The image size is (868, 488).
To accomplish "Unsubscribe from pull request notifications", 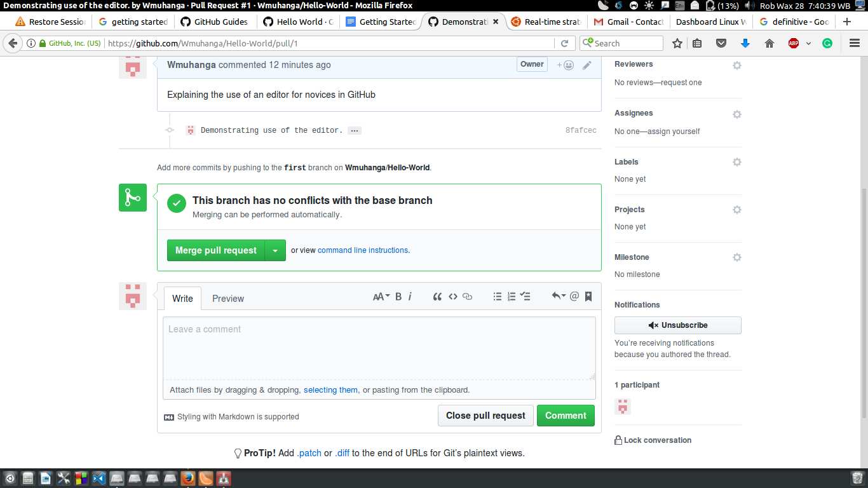I will coord(677,325).
